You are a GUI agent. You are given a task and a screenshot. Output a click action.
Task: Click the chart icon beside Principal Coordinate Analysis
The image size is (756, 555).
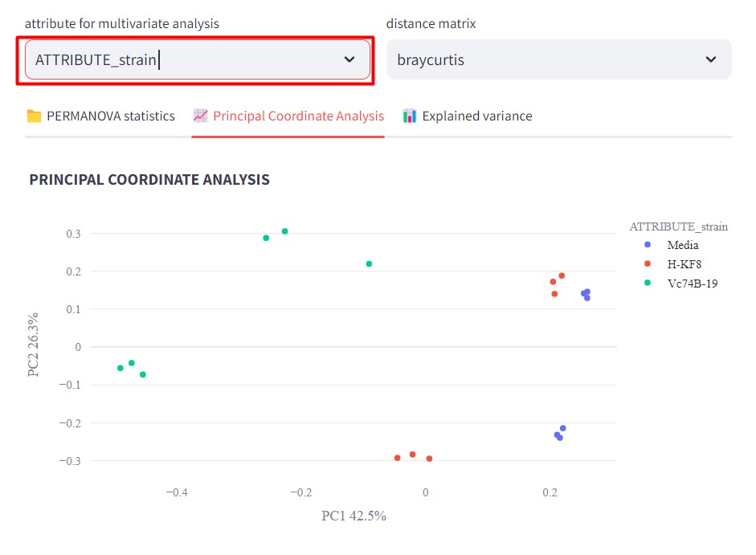click(201, 116)
